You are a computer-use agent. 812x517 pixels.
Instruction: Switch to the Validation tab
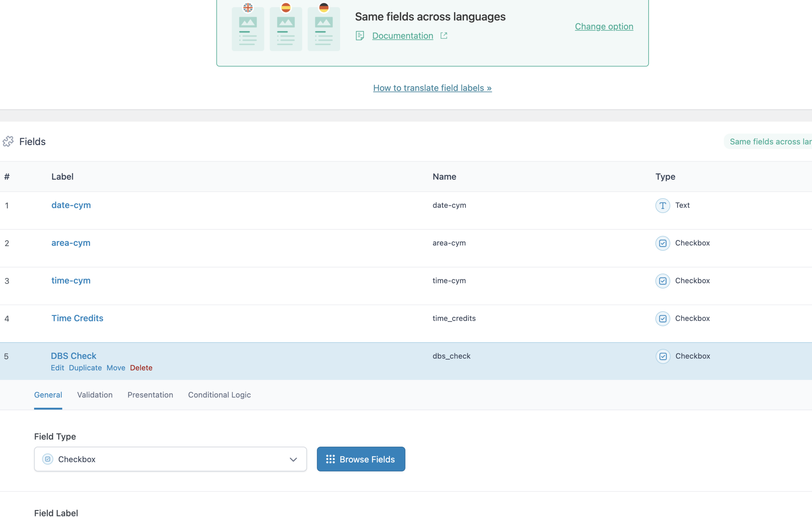pos(95,395)
